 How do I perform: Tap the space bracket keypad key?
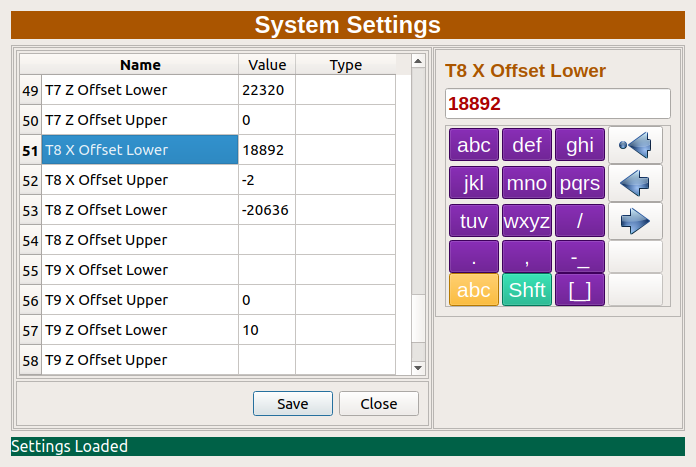pos(580,290)
